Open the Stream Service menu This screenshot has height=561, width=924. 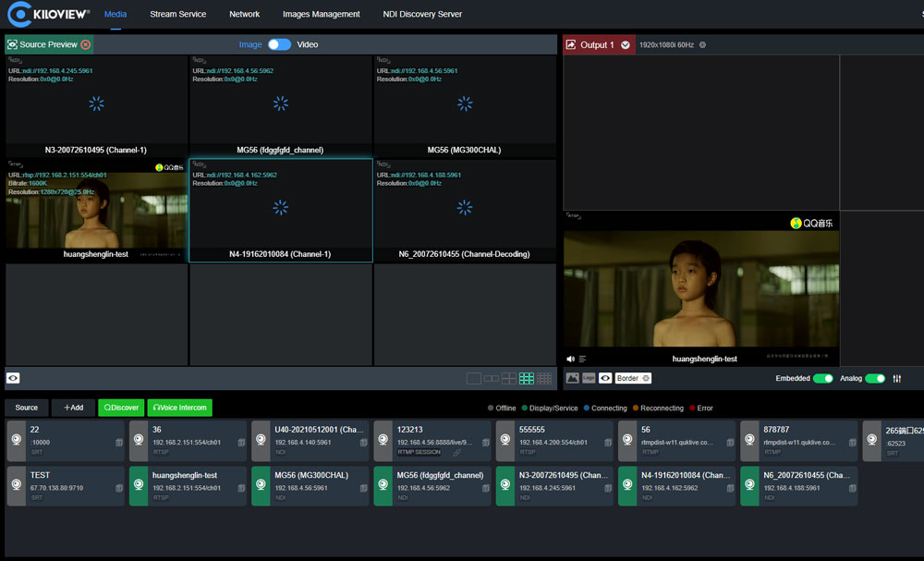click(178, 14)
